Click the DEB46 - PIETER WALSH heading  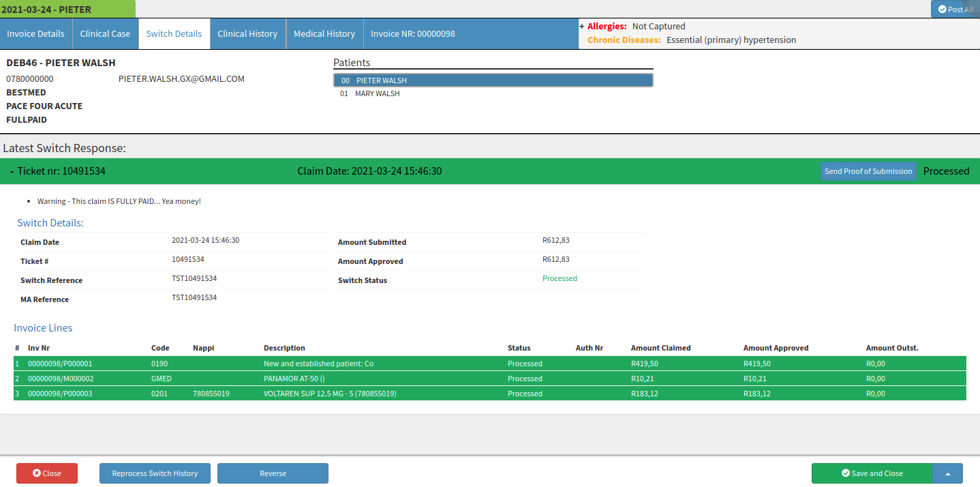coord(61,63)
